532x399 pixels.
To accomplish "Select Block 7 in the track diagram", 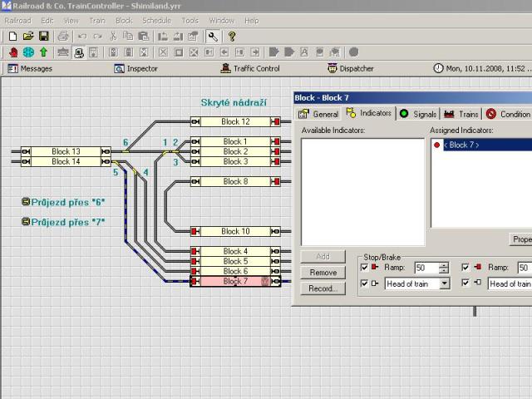I will pos(235,281).
